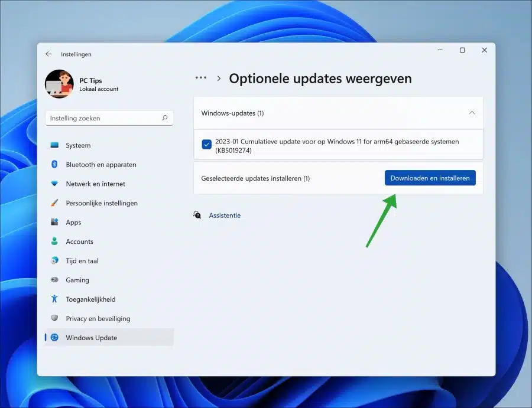Click the Windows-updates (1) header text

click(232, 113)
